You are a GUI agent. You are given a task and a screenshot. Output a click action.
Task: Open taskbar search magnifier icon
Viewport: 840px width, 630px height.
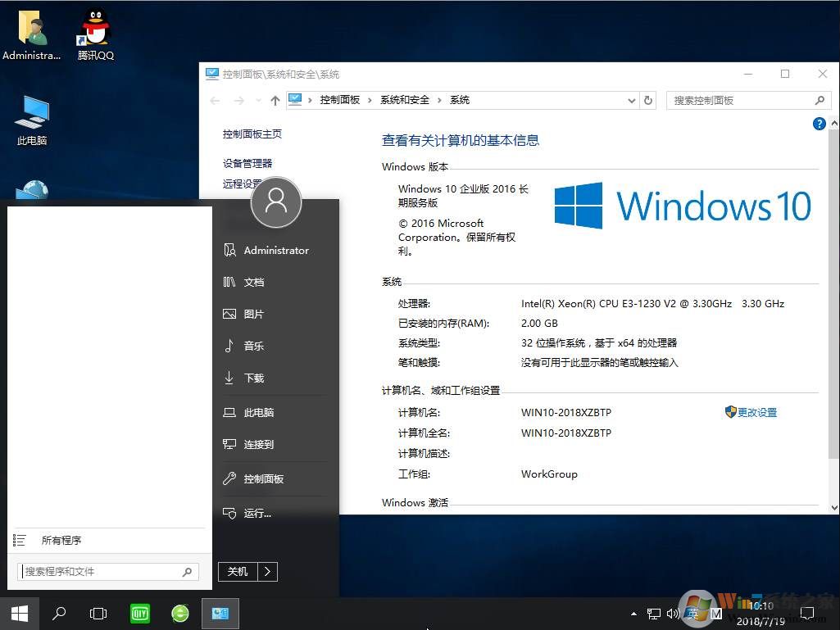[x=59, y=613]
